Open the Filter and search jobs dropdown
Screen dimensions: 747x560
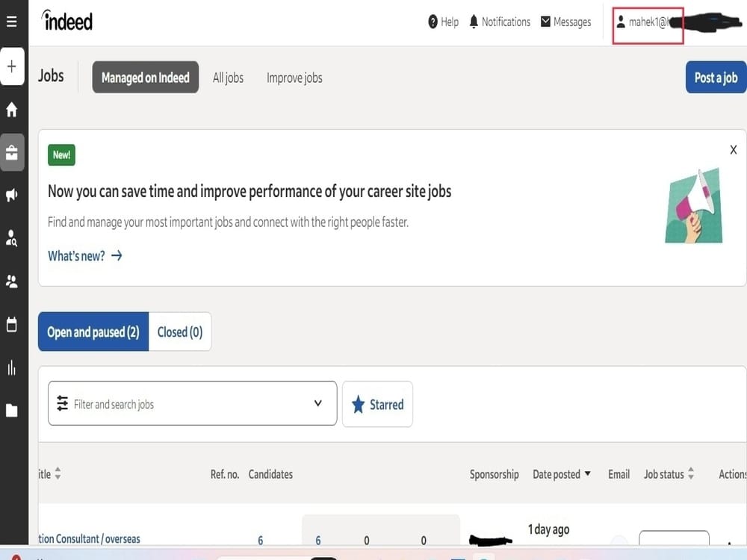point(193,403)
